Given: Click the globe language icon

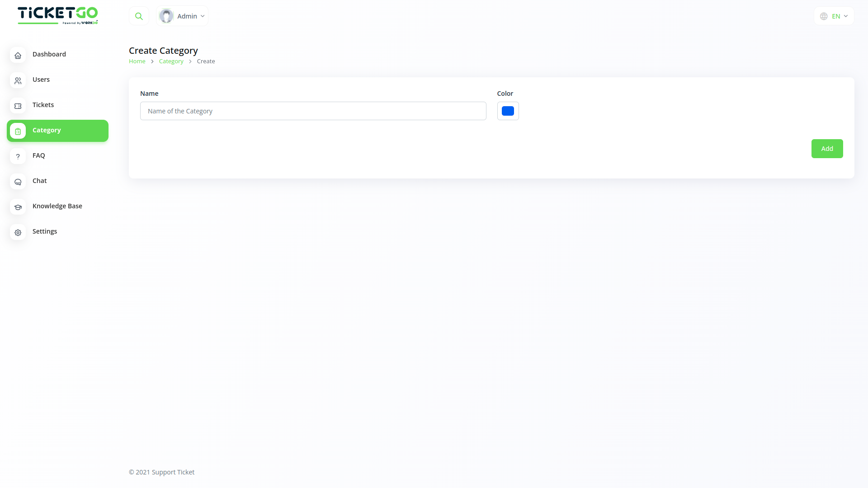Looking at the screenshot, I should (x=824, y=16).
